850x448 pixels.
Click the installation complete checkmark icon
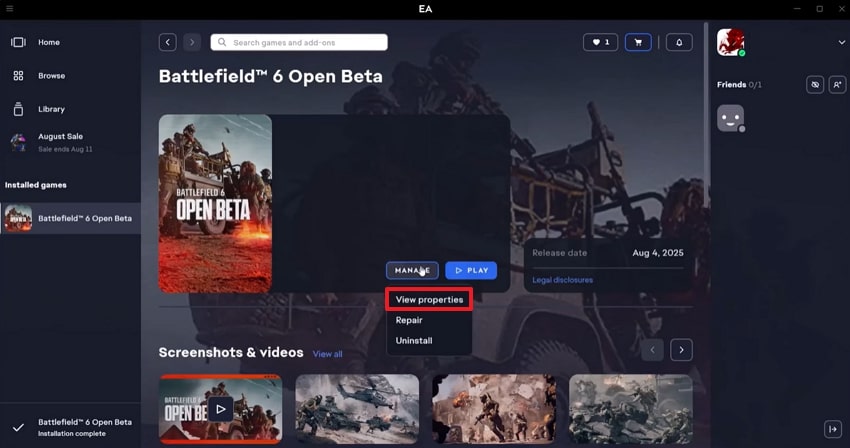pyautogui.click(x=18, y=427)
